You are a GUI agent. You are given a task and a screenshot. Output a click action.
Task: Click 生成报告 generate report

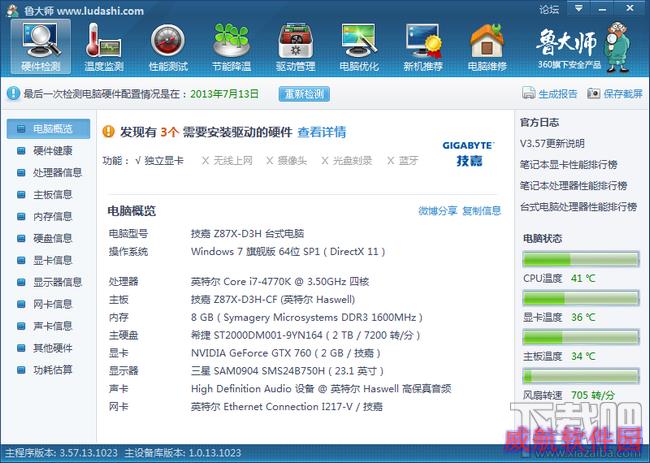click(x=550, y=94)
